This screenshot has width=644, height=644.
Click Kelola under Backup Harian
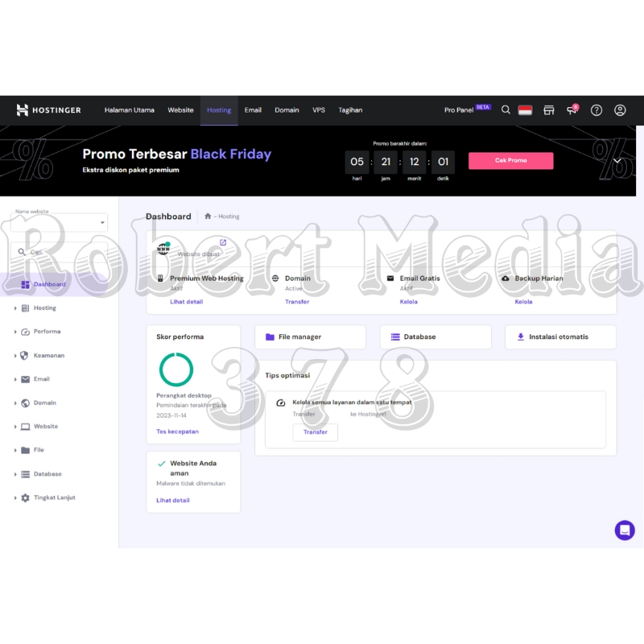coord(524,302)
